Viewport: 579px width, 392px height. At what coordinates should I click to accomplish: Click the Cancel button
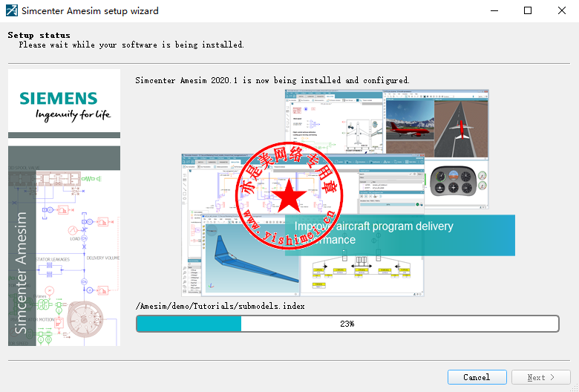coord(477,377)
